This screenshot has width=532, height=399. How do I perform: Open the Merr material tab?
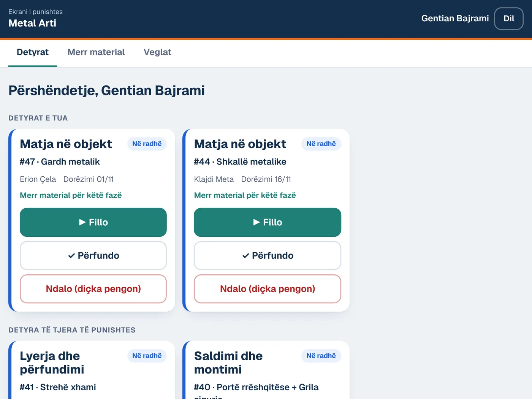tap(96, 52)
